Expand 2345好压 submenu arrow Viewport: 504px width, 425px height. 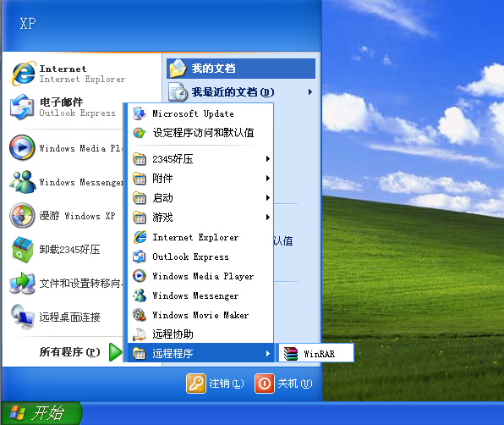coord(267,159)
